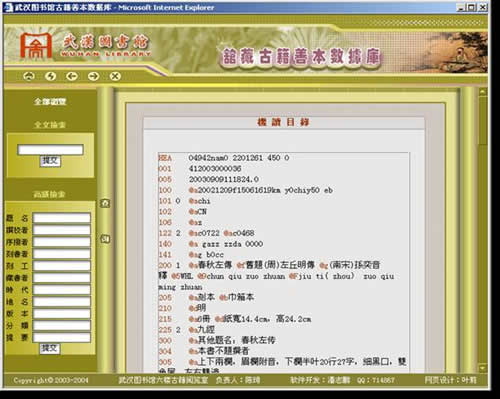The height and width of the screenshot is (399, 500).
Task: Click the record number 412003000036
Action: pyautogui.click(x=215, y=169)
